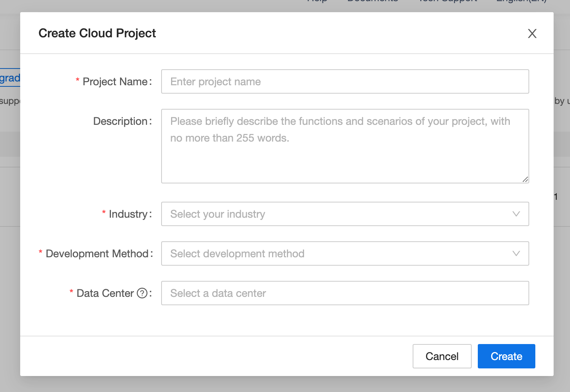Click the Industry dropdown chevron arrow
570x392 pixels.
pyautogui.click(x=516, y=214)
